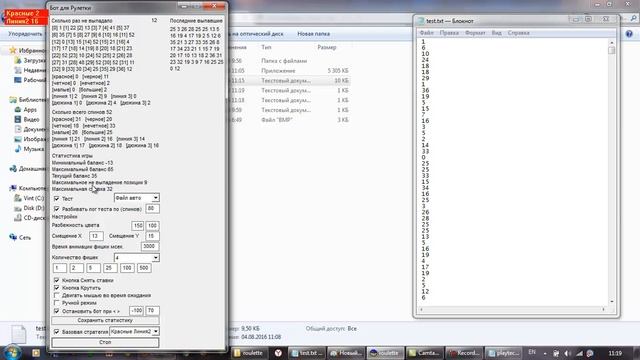Click the animation time field 3000

(150, 247)
